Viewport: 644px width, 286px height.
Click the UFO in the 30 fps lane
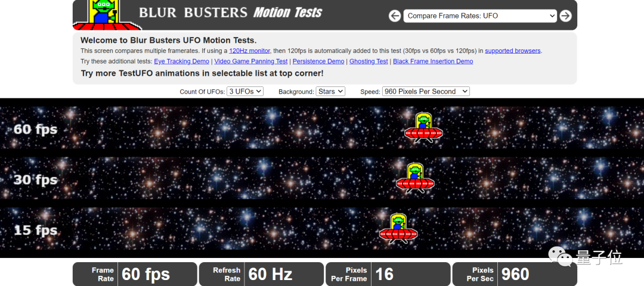tap(415, 178)
